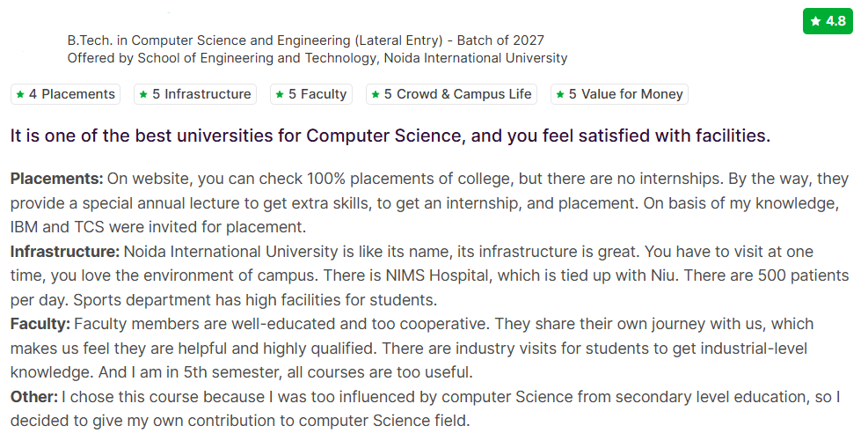Click the bold Other: heading in review body
The height and width of the screenshot is (433, 868).
click(x=34, y=397)
